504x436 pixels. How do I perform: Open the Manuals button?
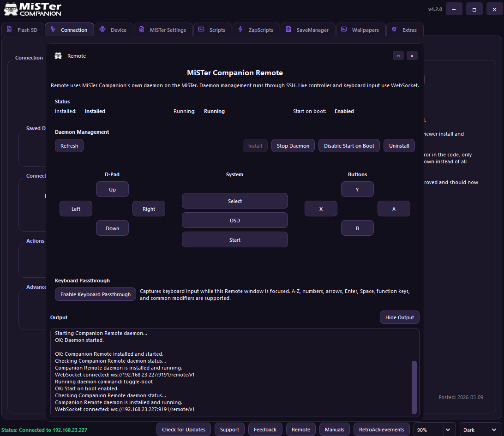[334, 429]
